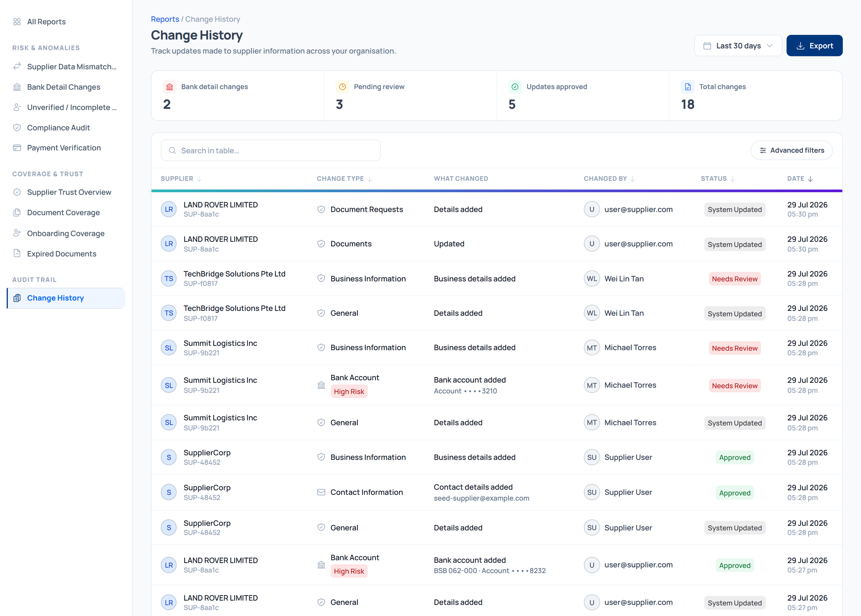Screen dimensions: 861x616
Task: Click System Updated badge in Document Requests row
Action: coord(735,210)
